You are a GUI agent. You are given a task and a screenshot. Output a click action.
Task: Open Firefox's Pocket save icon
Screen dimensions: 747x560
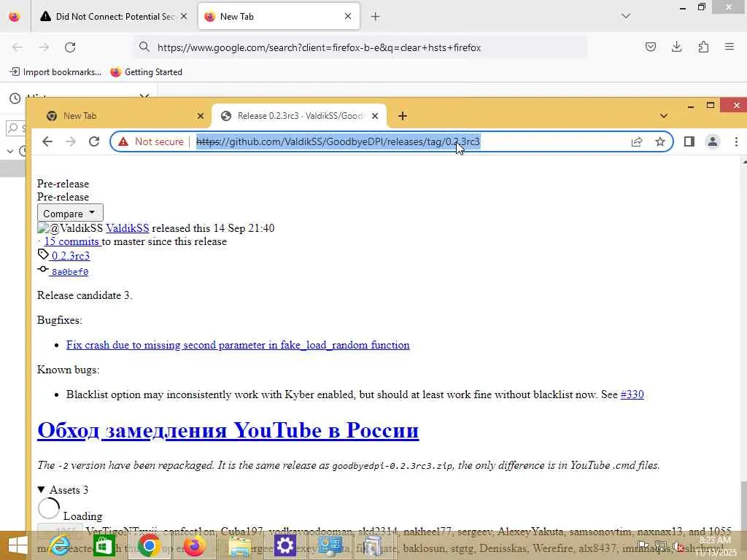pyautogui.click(x=650, y=47)
